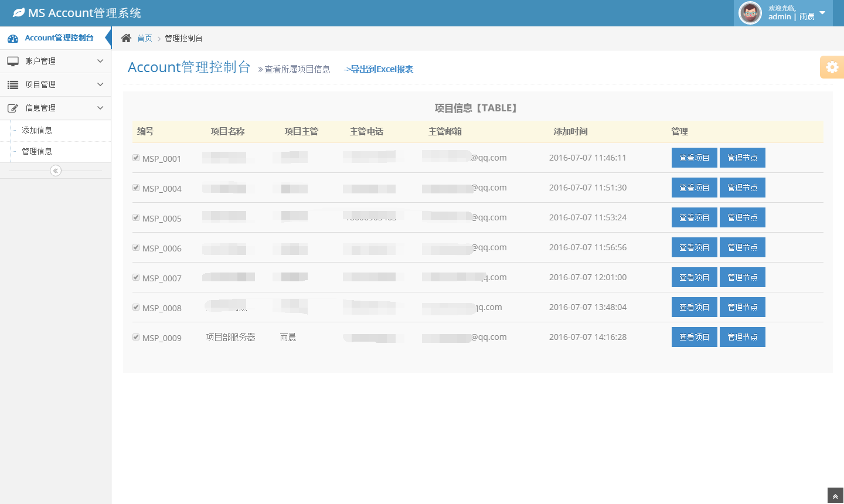This screenshot has width=844, height=504.
Task: Click the admin user avatar picture
Action: [x=750, y=13]
